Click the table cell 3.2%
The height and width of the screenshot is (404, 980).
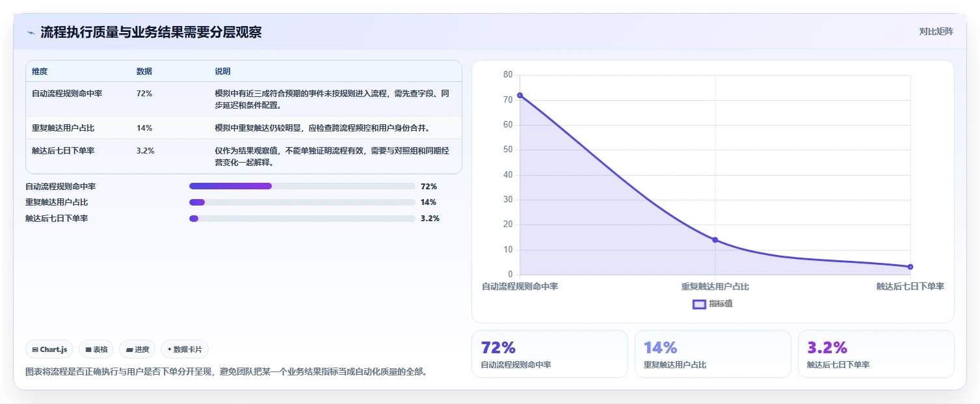pos(146,151)
